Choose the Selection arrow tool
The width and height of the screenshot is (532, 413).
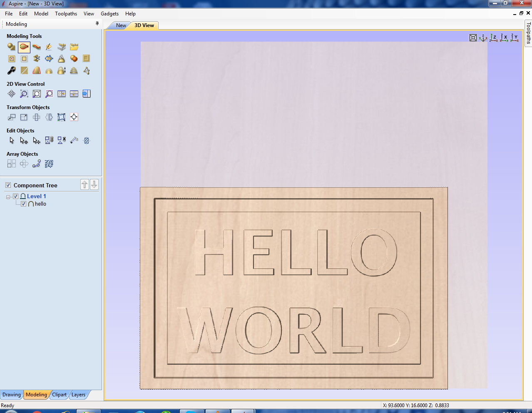(x=12, y=141)
